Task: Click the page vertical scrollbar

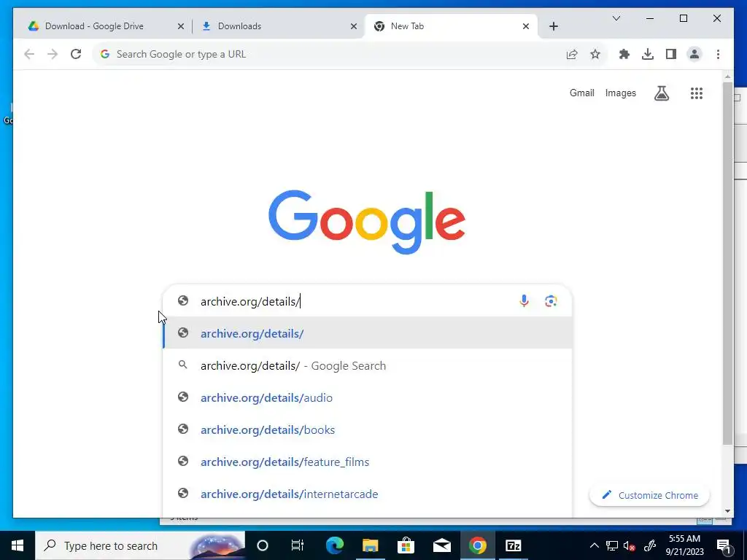Action: 727,263
